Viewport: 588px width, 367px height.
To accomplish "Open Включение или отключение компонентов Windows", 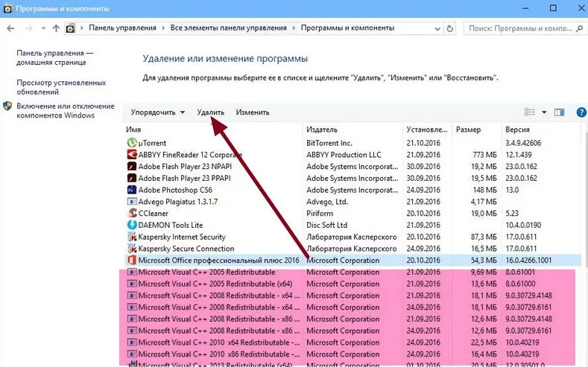I will point(66,111).
